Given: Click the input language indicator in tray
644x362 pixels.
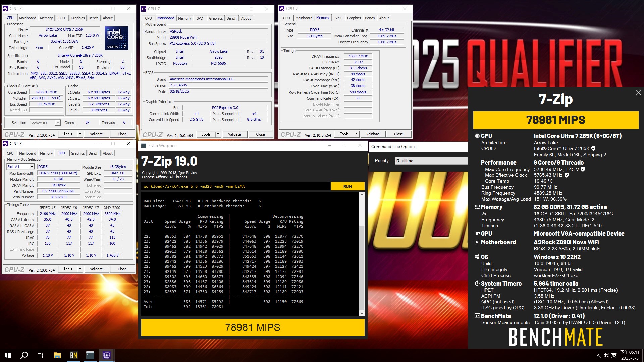Looking at the screenshot, I should pos(614,355).
